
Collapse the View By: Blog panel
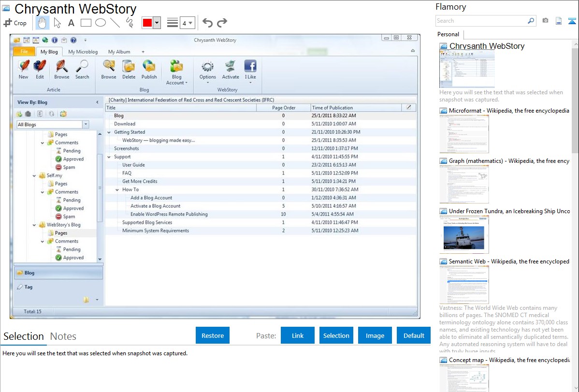point(97,102)
